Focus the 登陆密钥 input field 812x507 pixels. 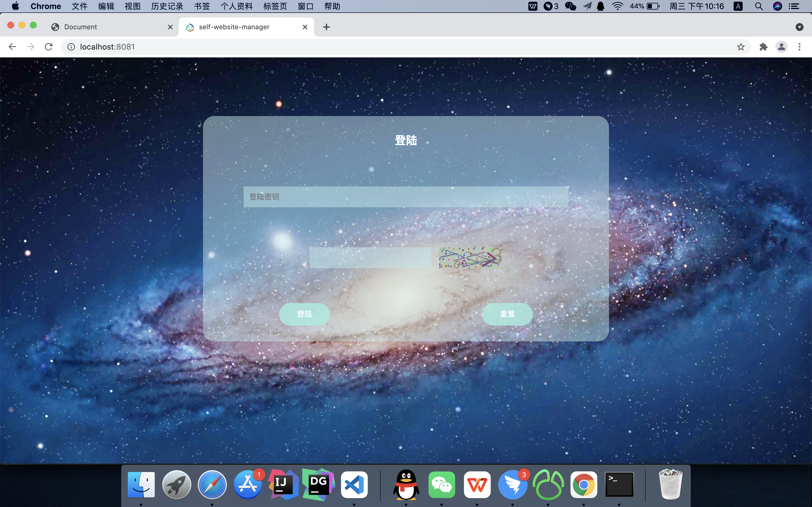pyautogui.click(x=406, y=197)
